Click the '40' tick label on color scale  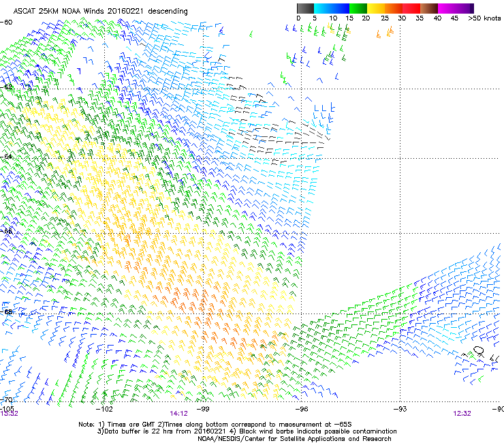tap(437, 18)
